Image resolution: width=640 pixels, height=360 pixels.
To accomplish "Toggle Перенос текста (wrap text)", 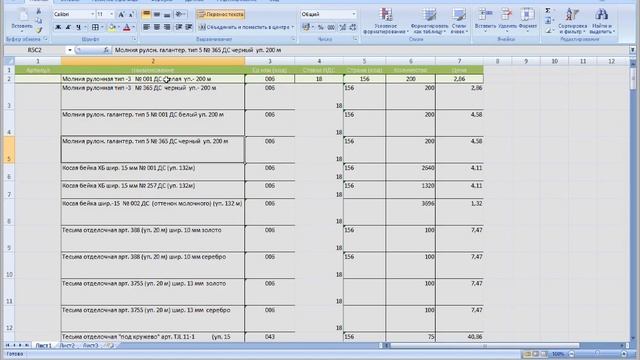I will 220,15.
